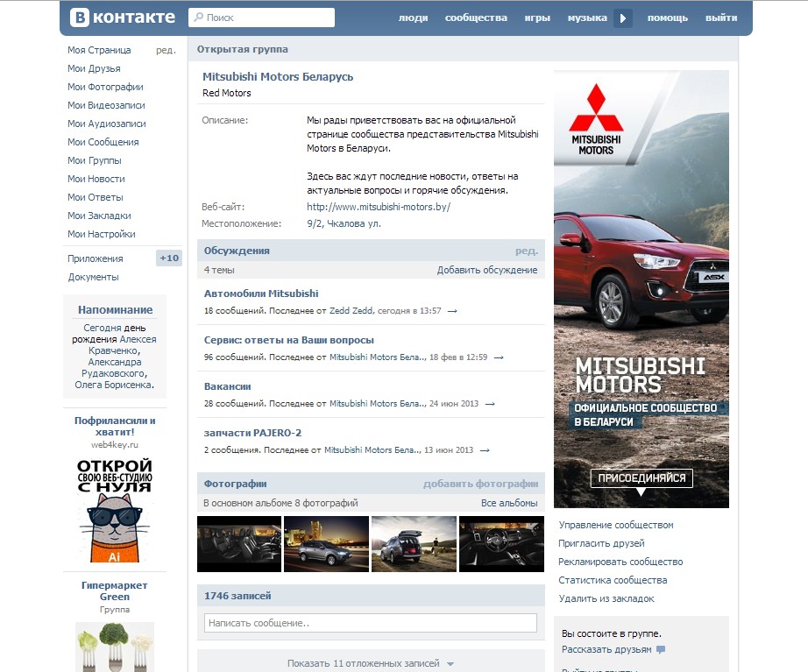Open помощь in top navigation
This screenshot has width=808, height=672.
click(668, 18)
